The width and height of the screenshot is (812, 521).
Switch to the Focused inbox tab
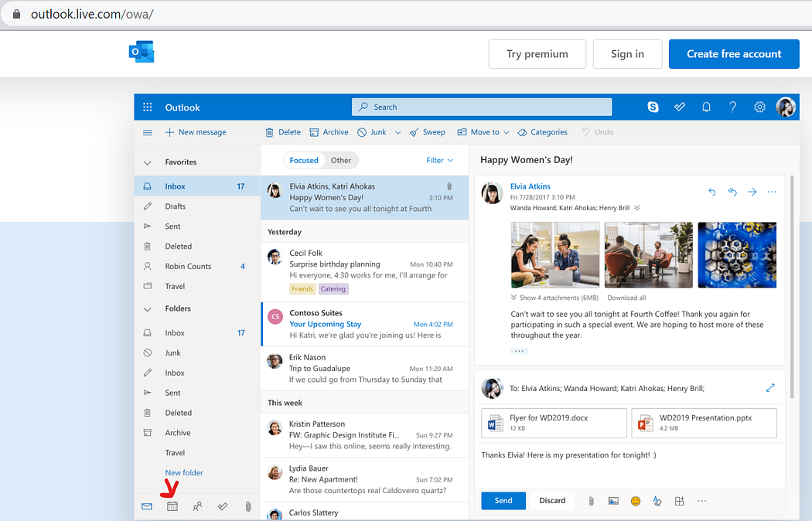pyautogui.click(x=304, y=160)
